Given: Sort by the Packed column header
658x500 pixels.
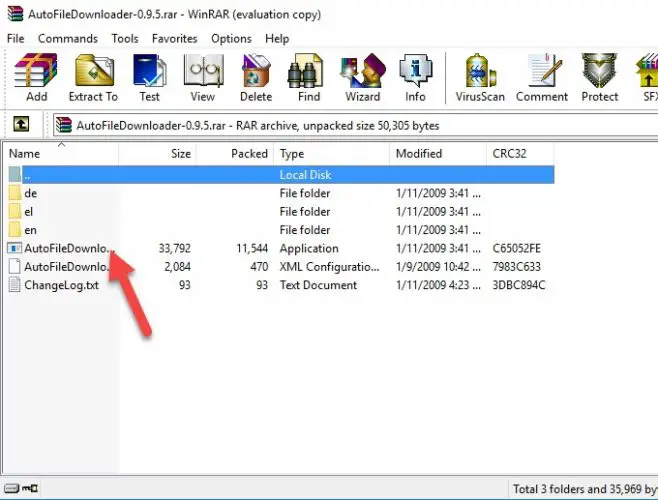Looking at the screenshot, I should 235,154.
